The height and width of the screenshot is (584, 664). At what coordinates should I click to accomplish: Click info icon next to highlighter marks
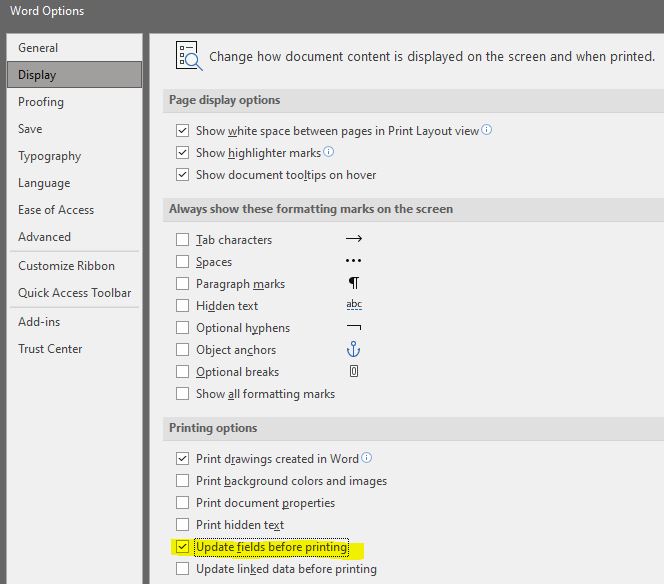[x=329, y=153]
